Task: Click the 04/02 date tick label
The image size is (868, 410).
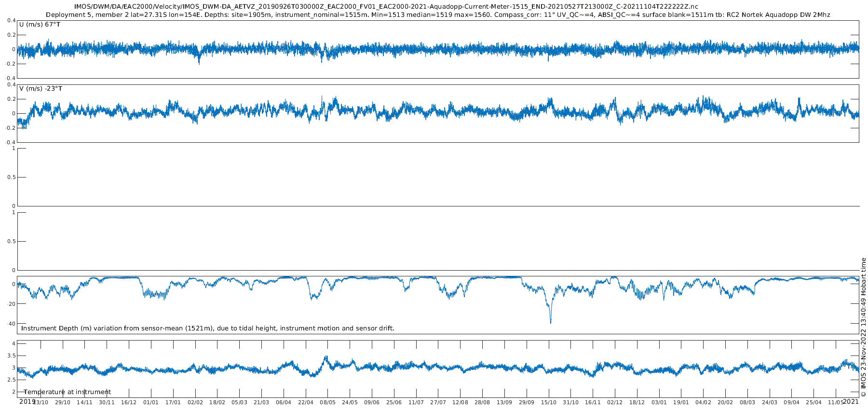Action: [704, 402]
